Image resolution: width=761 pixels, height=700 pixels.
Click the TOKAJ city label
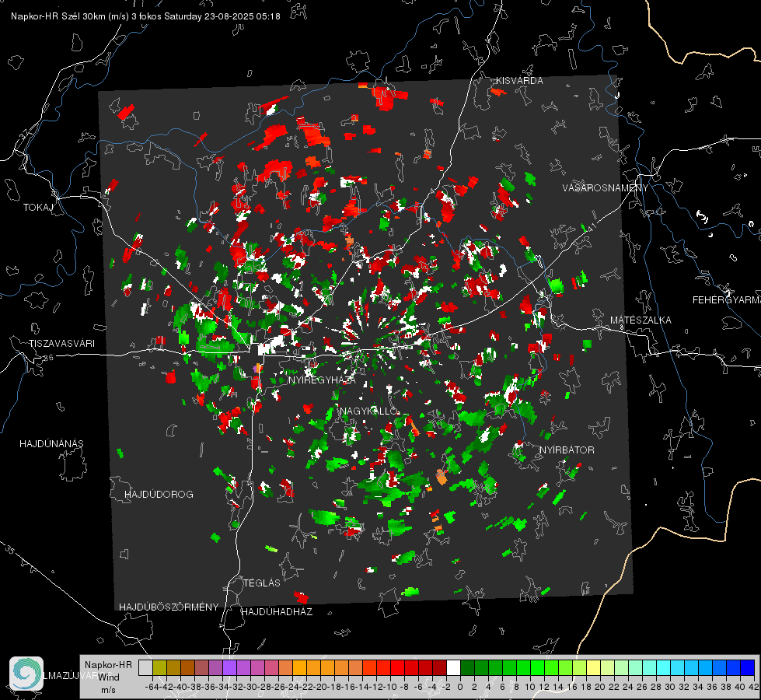38,208
